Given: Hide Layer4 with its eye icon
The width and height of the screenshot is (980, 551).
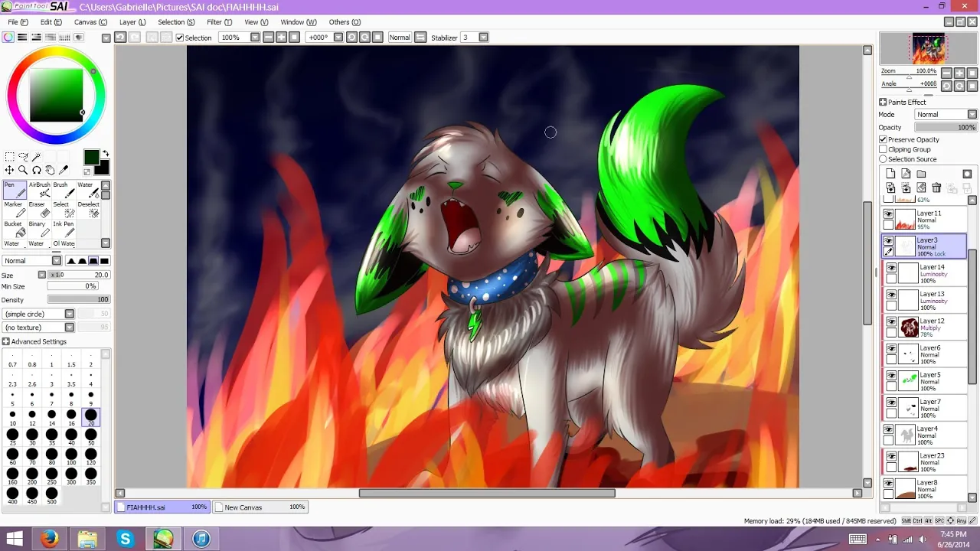Looking at the screenshot, I should coord(888,430).
